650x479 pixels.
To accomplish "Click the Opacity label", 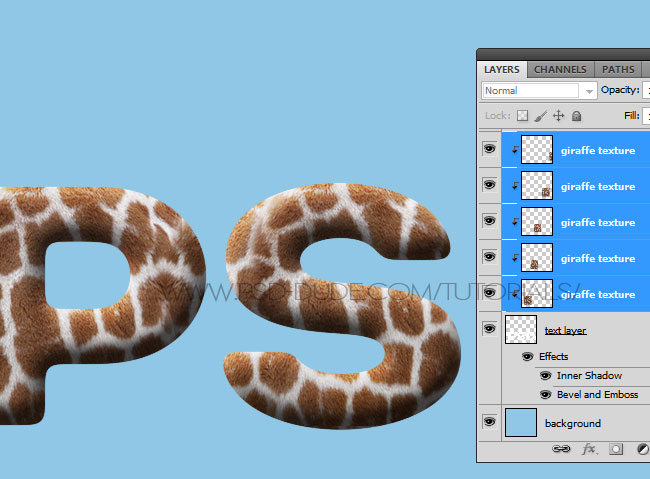I will (620, 90).
